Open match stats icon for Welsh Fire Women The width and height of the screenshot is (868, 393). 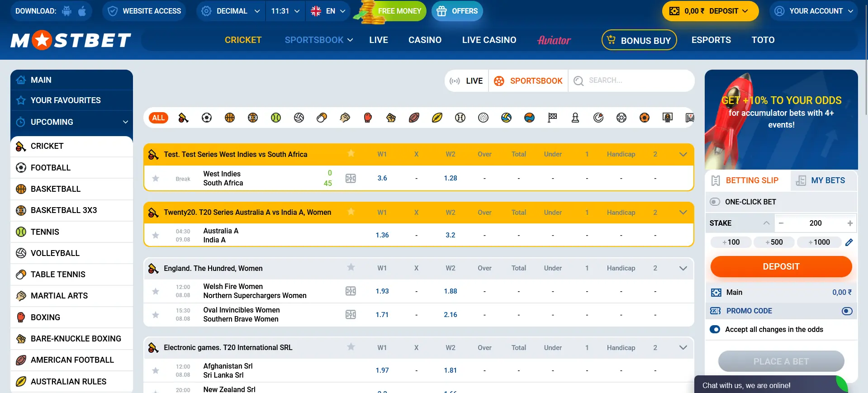(351, 291)
